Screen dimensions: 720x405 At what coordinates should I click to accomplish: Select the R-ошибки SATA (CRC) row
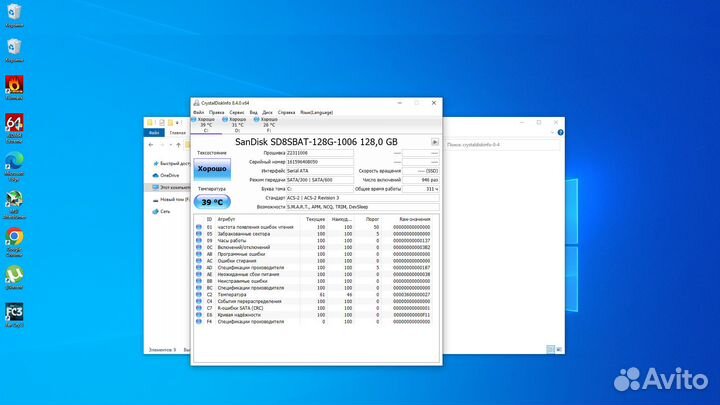[314, 308]
